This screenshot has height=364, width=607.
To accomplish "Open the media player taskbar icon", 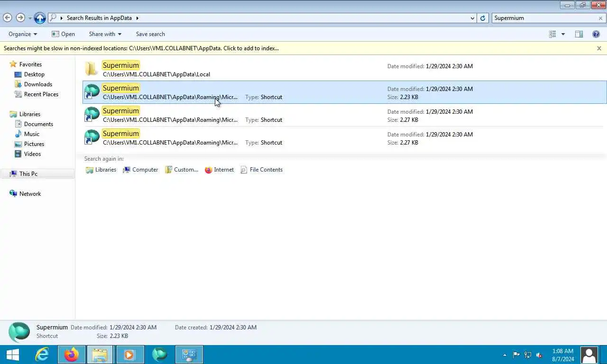I will [x=129, y=355].
